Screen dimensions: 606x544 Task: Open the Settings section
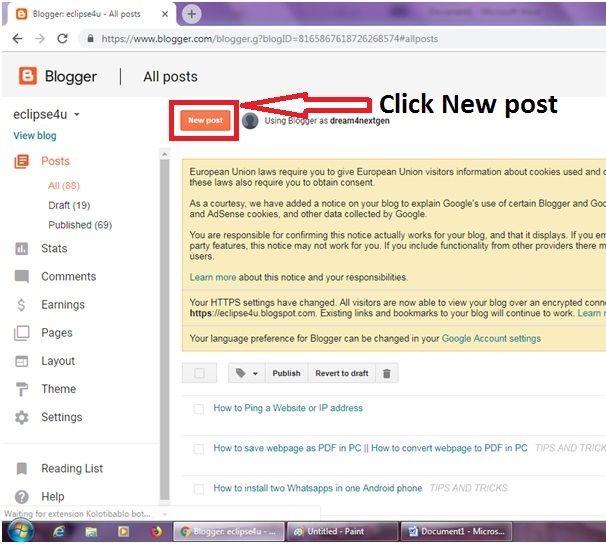click(x=62, y=417)
